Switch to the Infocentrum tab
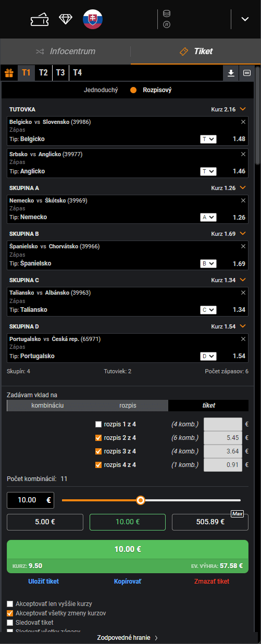Viewport: 261px width, 644px height. [x=66, y=52]
